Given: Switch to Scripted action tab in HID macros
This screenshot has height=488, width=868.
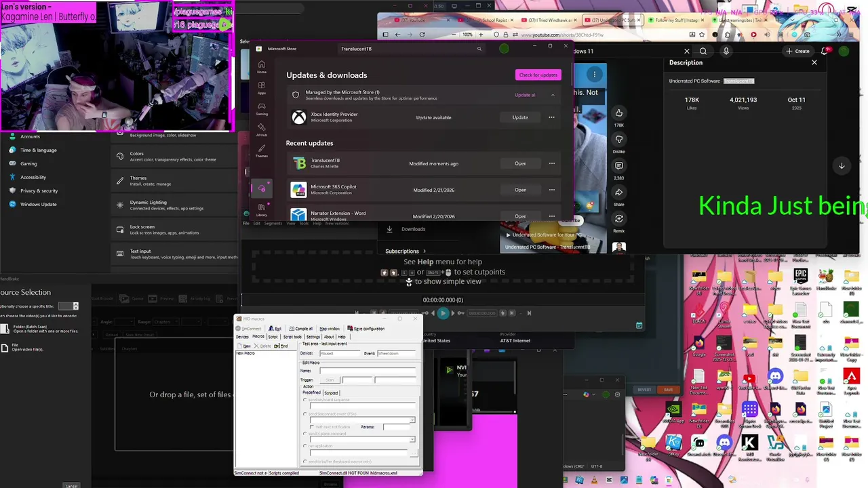Looking at the screenshot, I should click(331, 392).
